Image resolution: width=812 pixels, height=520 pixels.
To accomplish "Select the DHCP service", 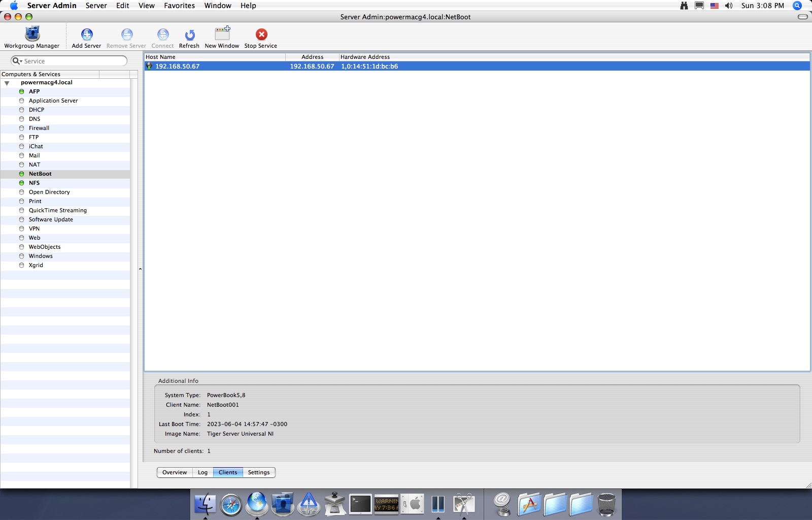I will pos(65,110).
